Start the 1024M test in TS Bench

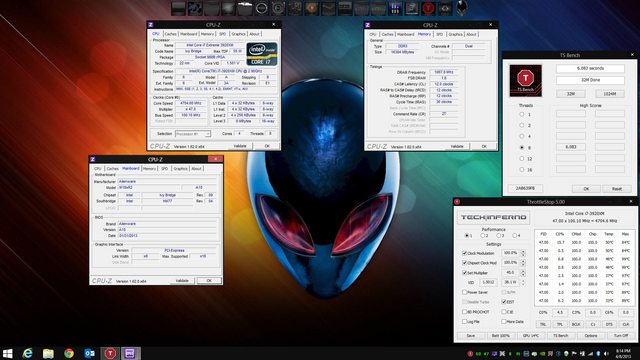(x=609, y=94)
